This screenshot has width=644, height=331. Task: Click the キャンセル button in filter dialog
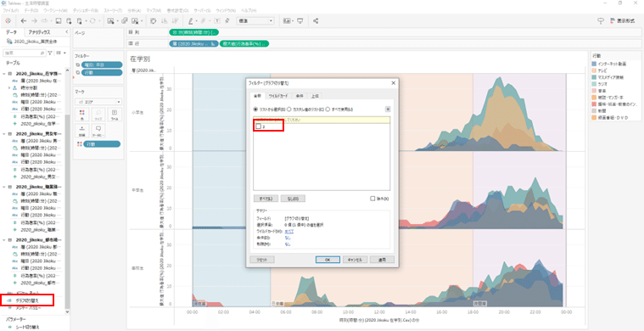click(355, 260)
